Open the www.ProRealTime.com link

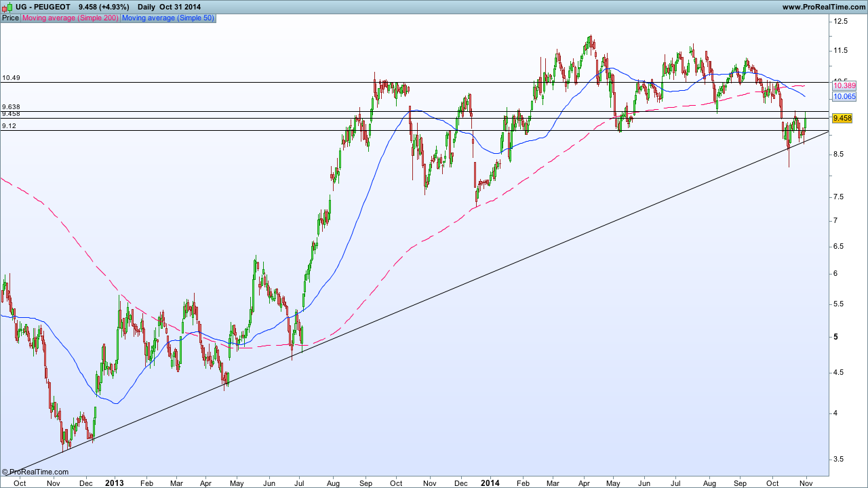823,7
